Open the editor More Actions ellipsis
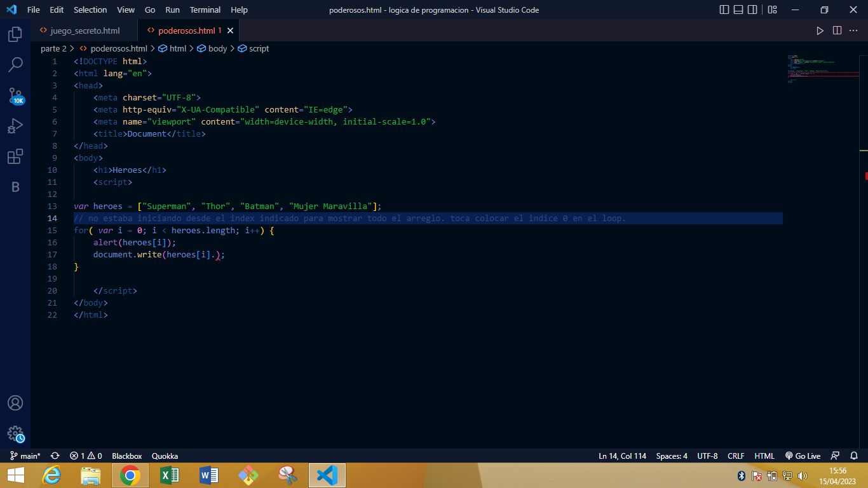This screenshot has height=488, width=868. coord(854,30)
